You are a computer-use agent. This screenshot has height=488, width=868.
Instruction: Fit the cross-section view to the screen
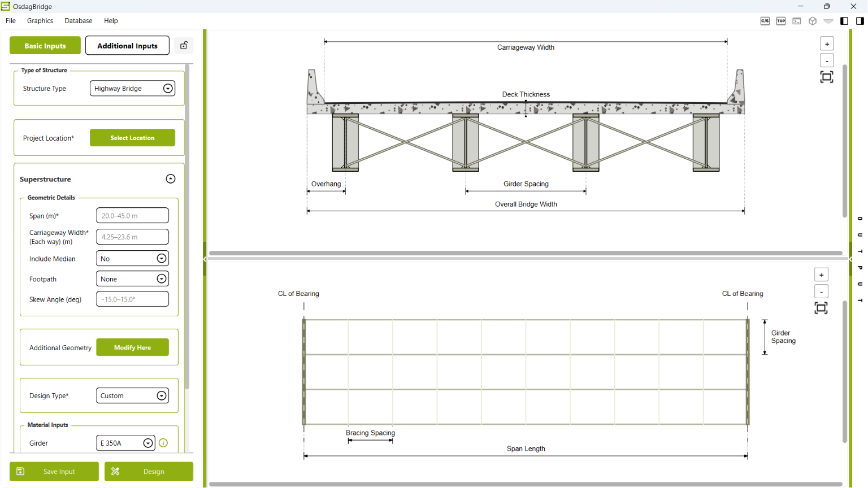(x=827, y=77)
